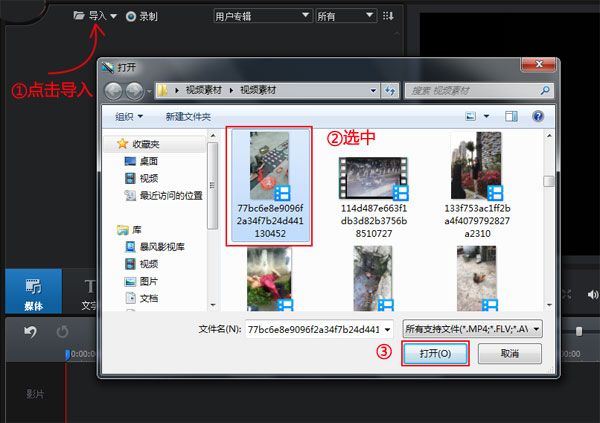Click the 文件名 filename input field
The height and width of the screenshot is (423, 600).
315,329
